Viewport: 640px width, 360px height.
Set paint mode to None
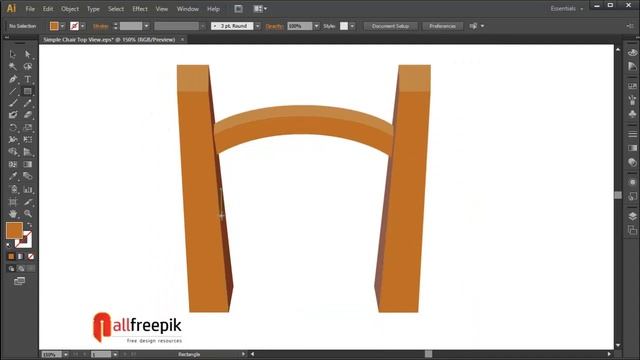click(x=31, y=256)
